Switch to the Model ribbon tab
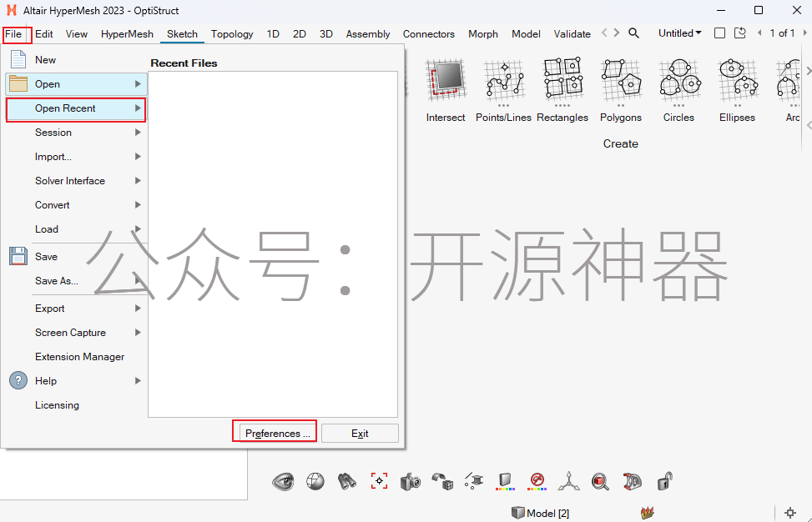This screenshot has width=812, height=522. pyautogui.click(x=526, y=34)
